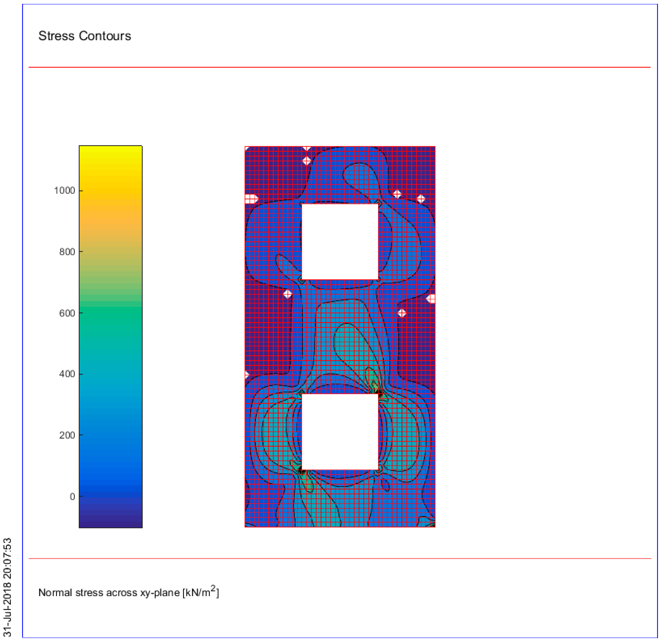Click the colorbar label 200
The width and height of the screenshot is (663, 644).
pos(67,435)
